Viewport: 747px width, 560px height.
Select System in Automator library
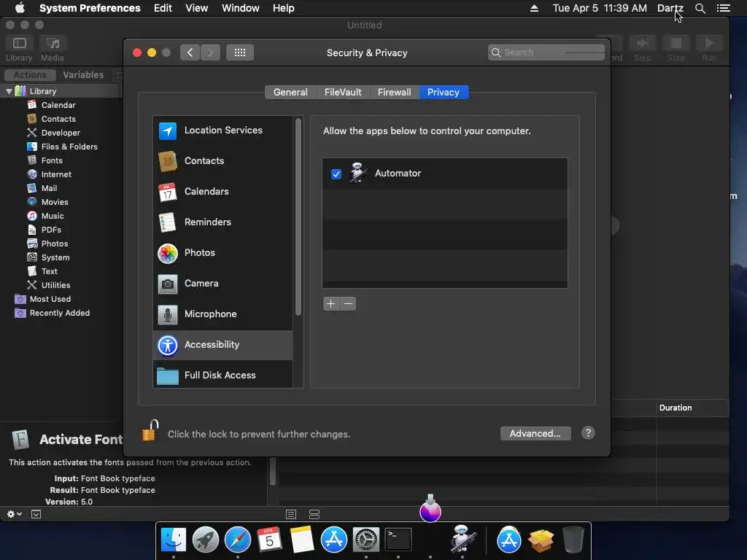pyautogui.click(x=55, y=257)
